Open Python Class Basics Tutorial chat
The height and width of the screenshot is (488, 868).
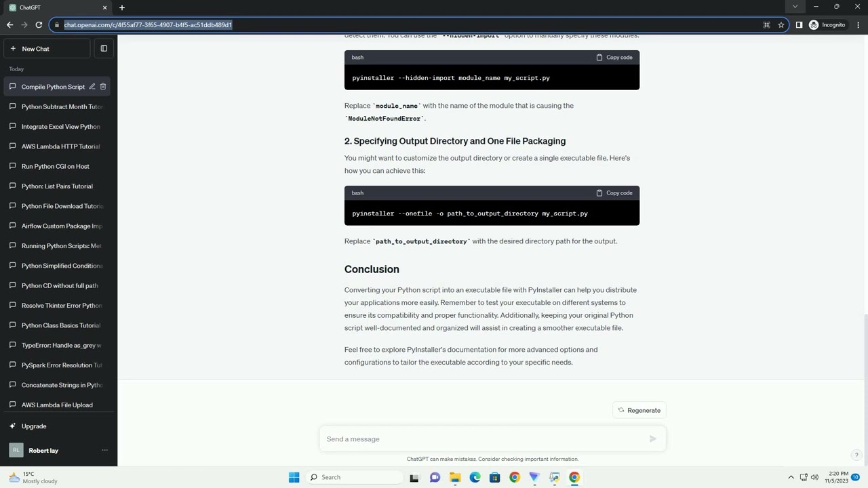(58, 325)
